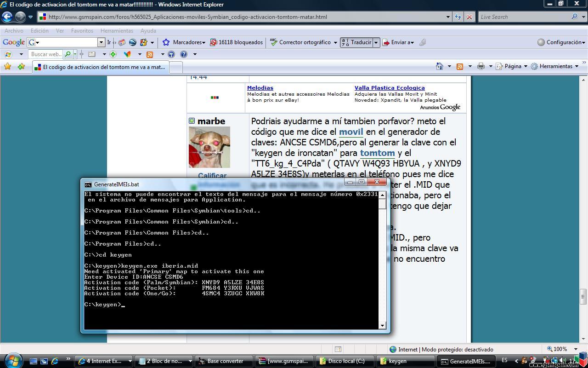Open the Enviar a menu
The height and width of the screenshot is (368, 588).
[398, 42]
